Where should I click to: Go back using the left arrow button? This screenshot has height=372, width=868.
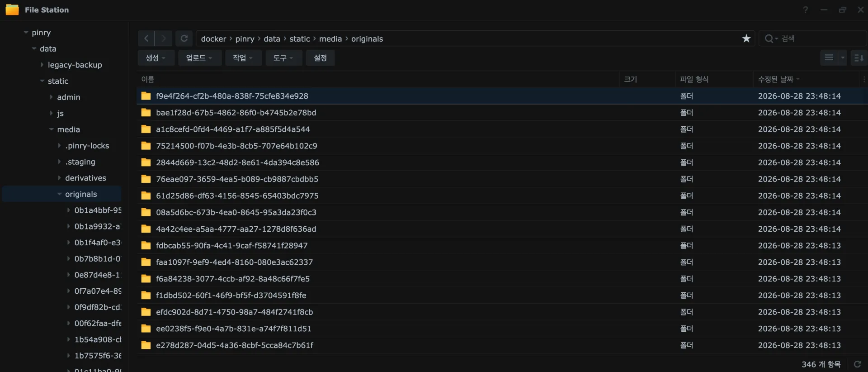click(146, 38)
